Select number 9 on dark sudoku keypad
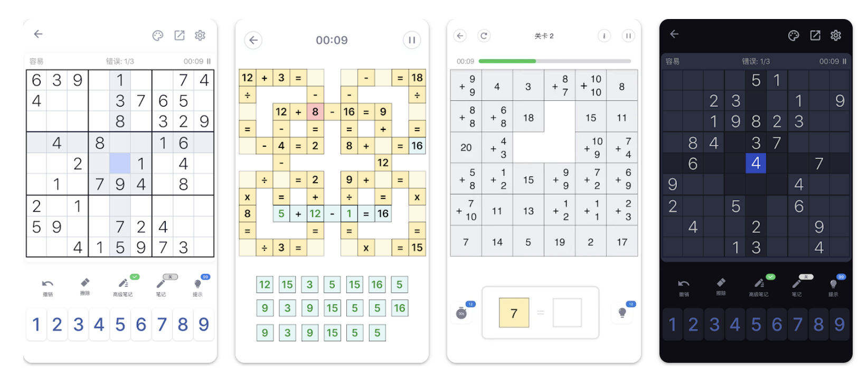This screenshot has width=868, height=376. (839, 324)
